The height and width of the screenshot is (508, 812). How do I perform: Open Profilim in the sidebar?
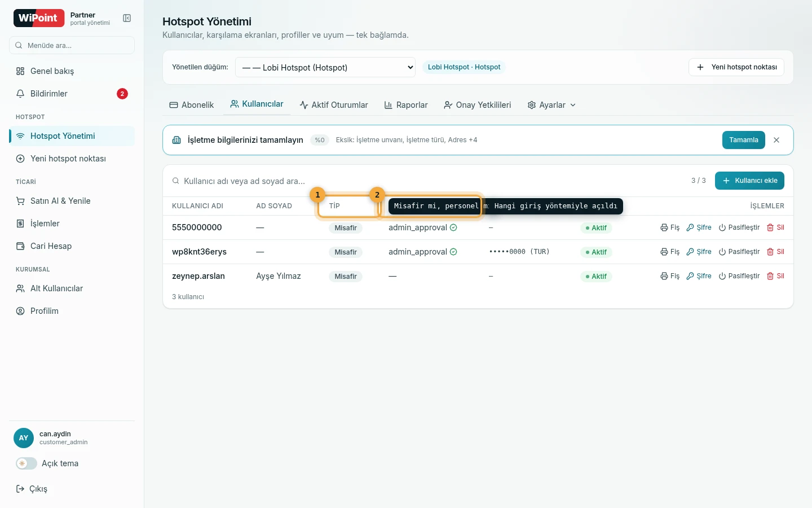(x=72, y=311)
